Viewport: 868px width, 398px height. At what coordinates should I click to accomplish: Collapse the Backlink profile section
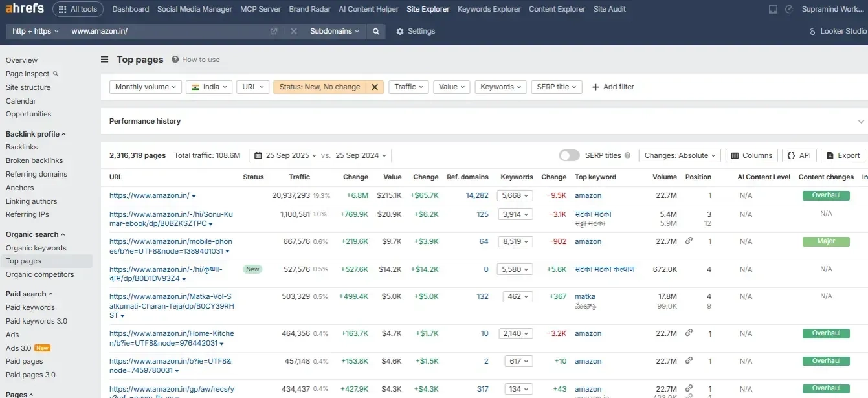(36, 134)
